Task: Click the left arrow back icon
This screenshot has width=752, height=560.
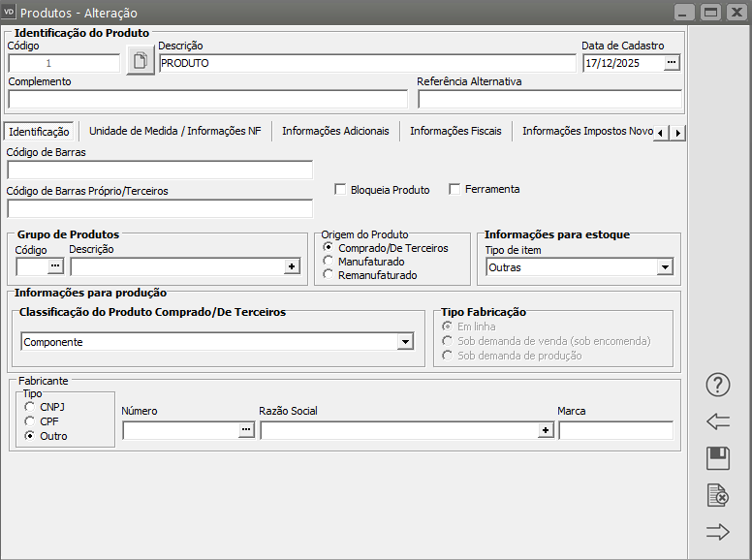Action: click(718, 421)
